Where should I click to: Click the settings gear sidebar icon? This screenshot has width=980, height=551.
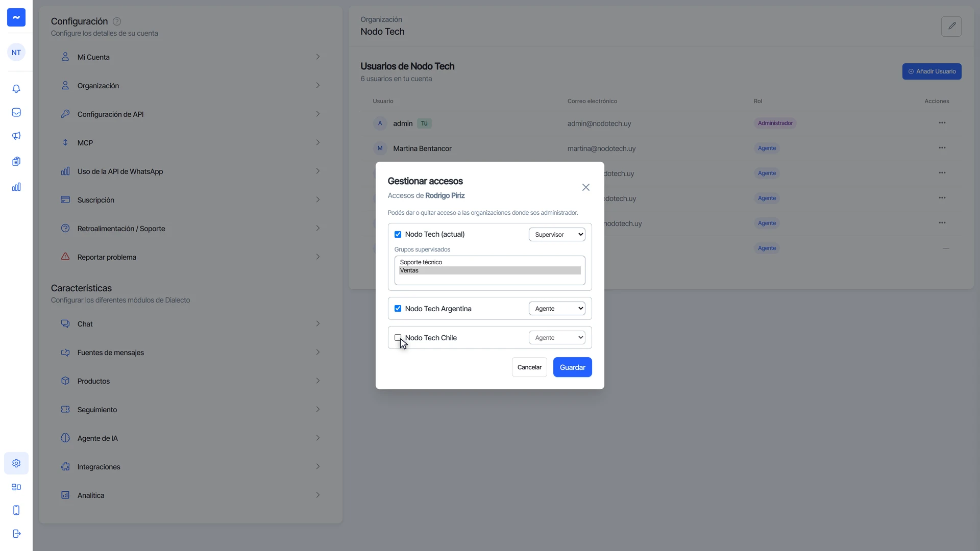pos(16,463)
